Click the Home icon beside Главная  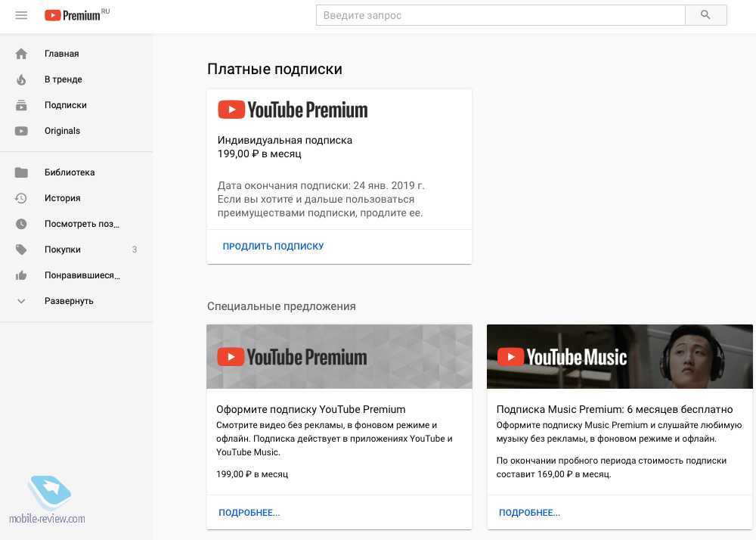click(x=21, y=54)
